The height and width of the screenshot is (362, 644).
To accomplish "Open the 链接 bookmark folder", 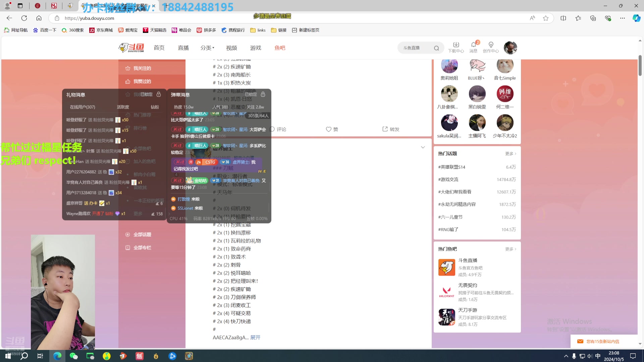I will 279,30.
